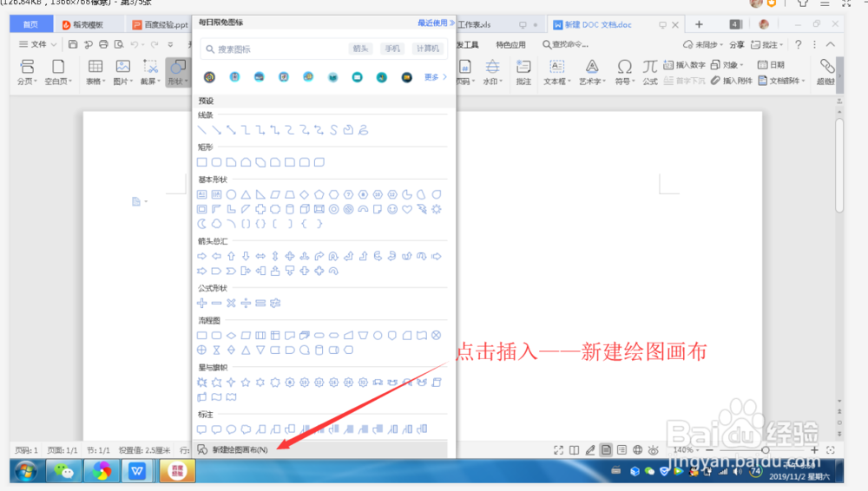868x491 pixels.
Task: Click the Watermark (水印) icon
Action: pos(492,72)
